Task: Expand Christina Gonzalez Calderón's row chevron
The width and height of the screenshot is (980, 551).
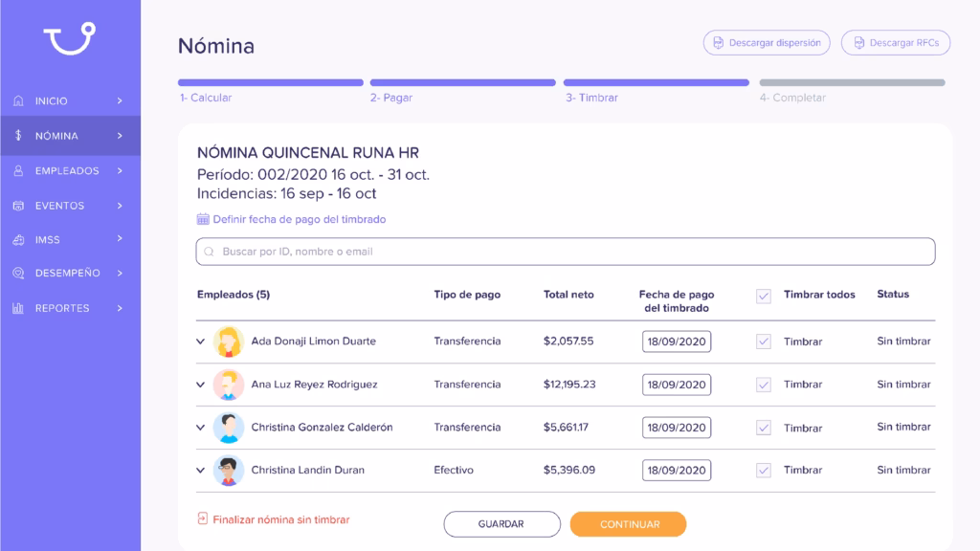Action: (201, 428)
